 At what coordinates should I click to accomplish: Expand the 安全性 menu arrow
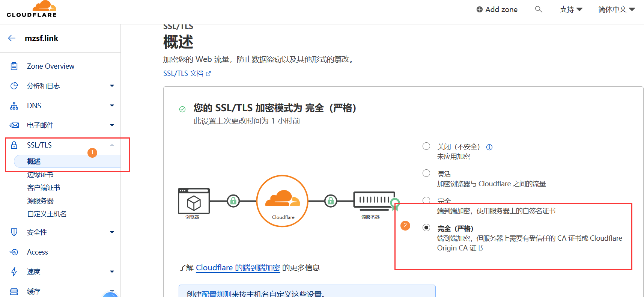click(112, 232)
